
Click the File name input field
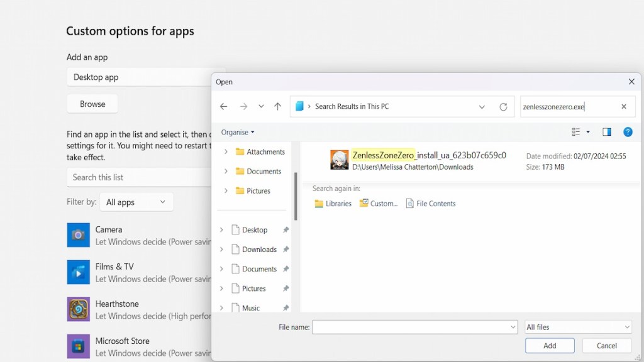pyautogui.click(x=410, y=327)
